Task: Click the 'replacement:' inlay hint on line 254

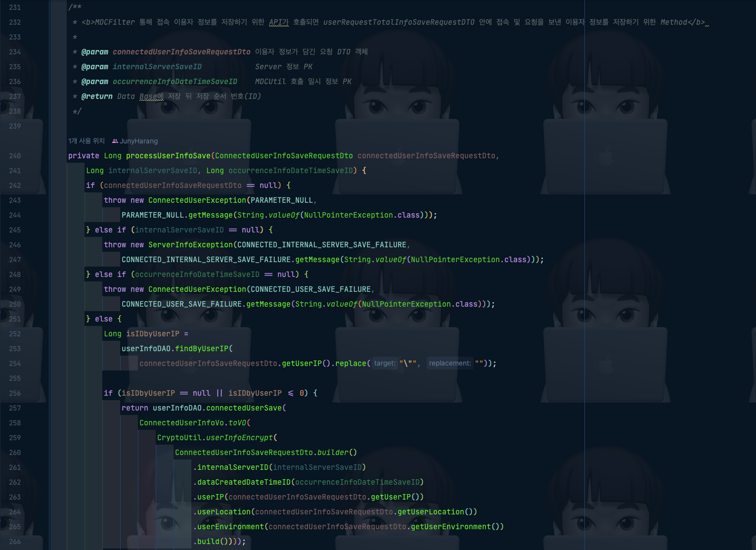Action: 450,364
